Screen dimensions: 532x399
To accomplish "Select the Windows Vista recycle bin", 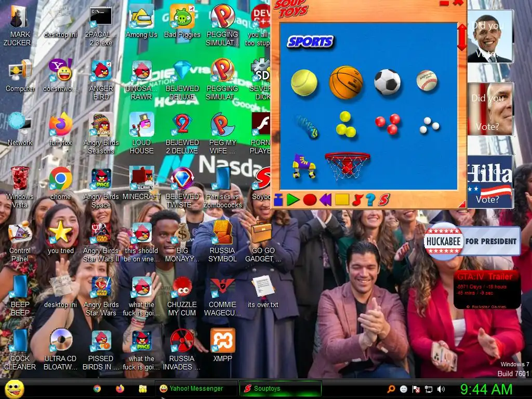I will point(20,188).
